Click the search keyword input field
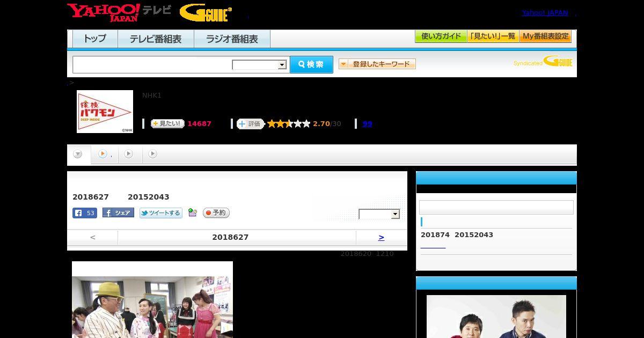This screenshot has width=644, height=338. coord(152,65)
